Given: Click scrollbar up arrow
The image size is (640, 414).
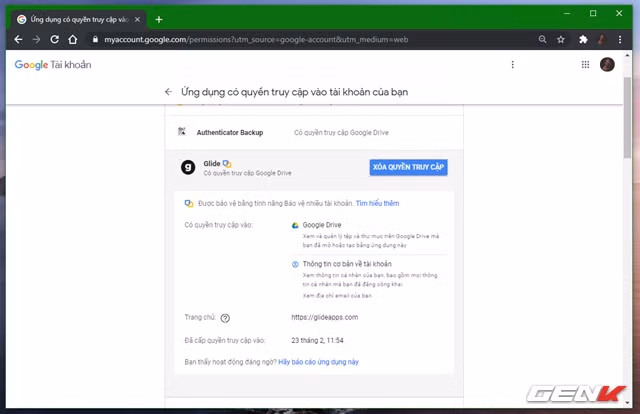Looking at the screenshot, I should (x=628, y=55).
